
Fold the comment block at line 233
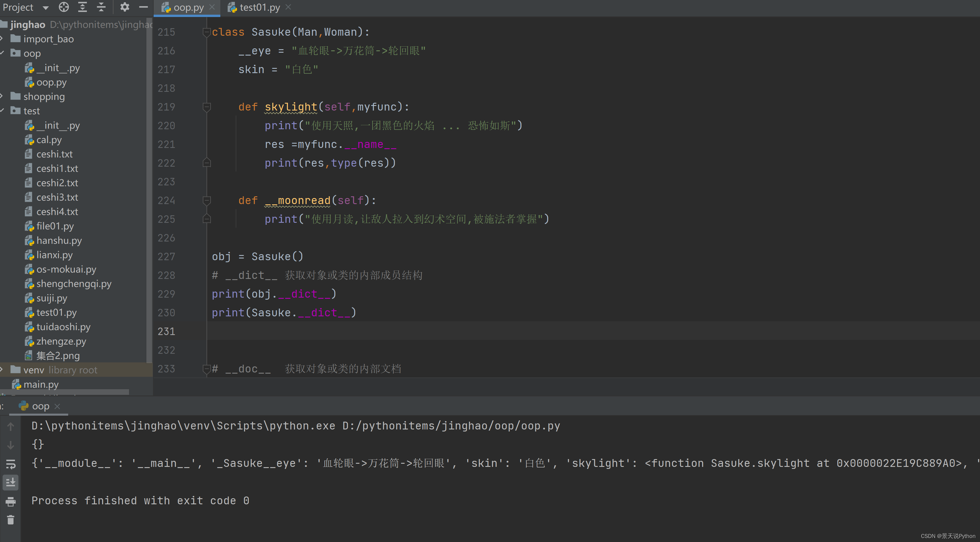(x=207, y=369)
